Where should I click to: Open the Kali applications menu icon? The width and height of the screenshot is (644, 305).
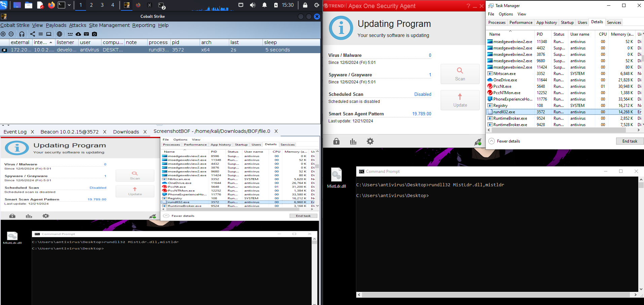(x=4, y=5)
